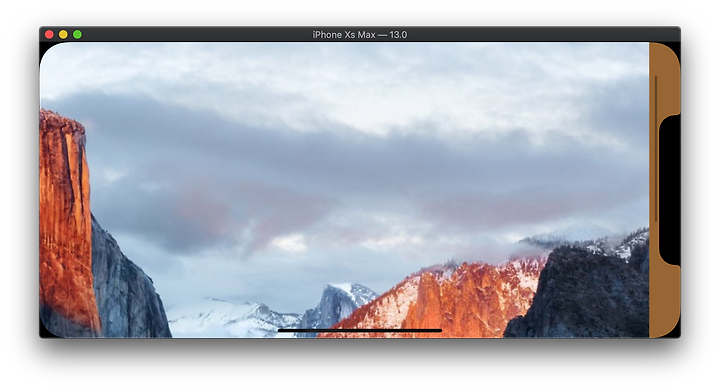Tap the Yosemite mountain image view
Viewport: 720px width, 390px height.
point(344,190)
